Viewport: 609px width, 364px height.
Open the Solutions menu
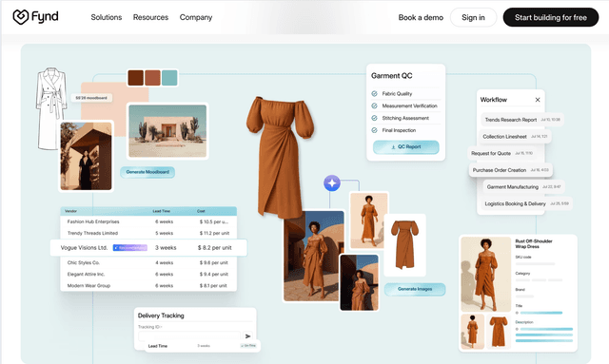tap(106, 17)
